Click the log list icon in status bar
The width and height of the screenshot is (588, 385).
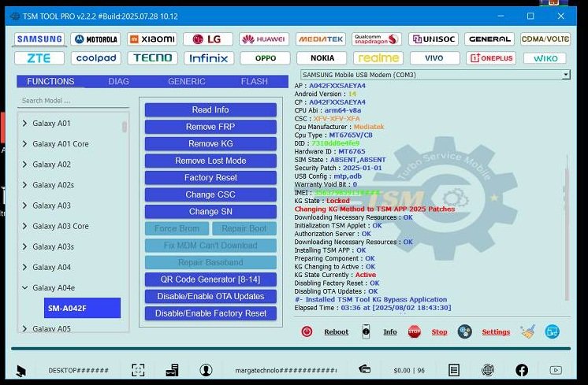click(x=454, y=370)
